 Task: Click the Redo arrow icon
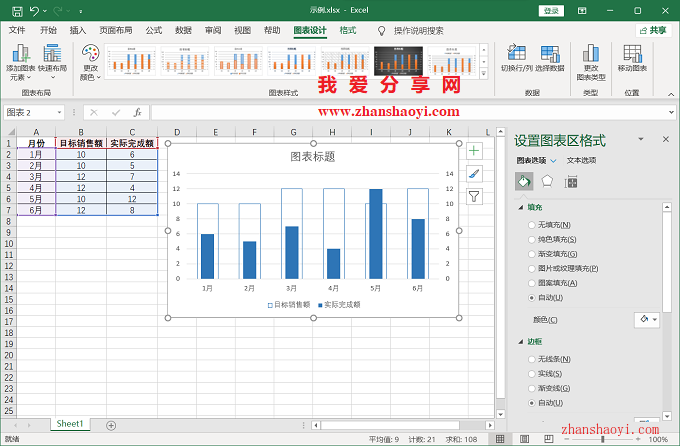tap(58, 11)
